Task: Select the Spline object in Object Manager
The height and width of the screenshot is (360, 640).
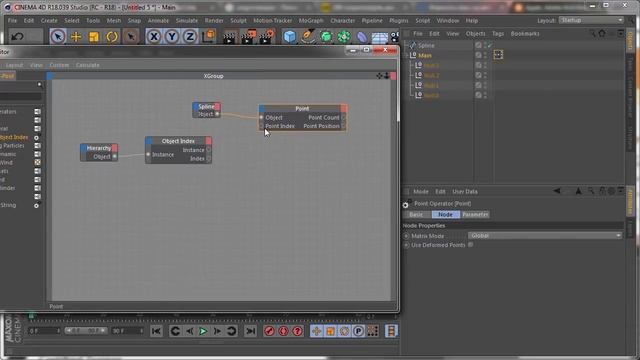Action: pos(426,45)
